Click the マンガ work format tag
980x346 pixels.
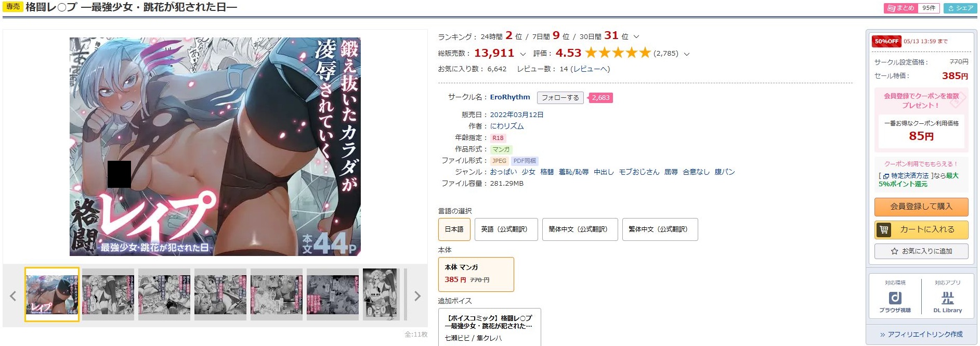(501, 149)
